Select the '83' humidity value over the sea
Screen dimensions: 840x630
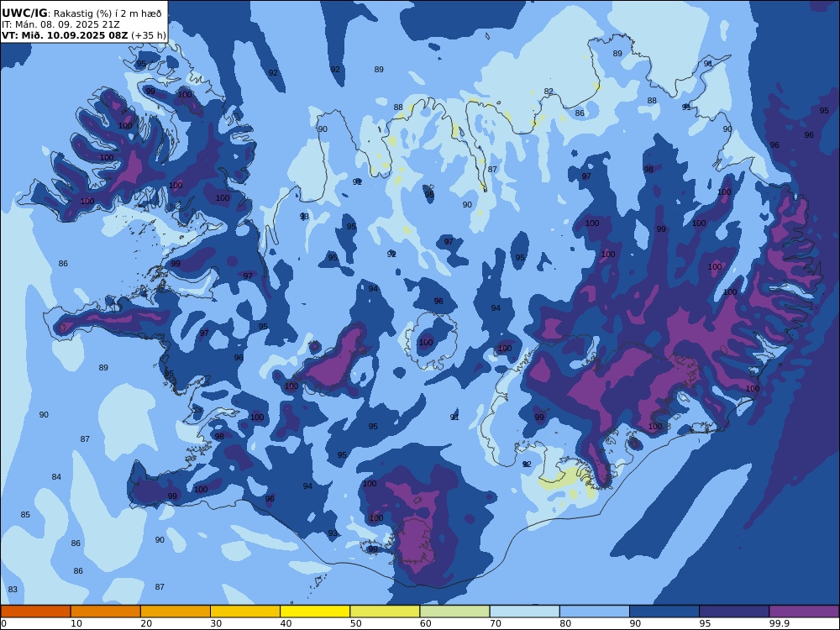[13, 590]
